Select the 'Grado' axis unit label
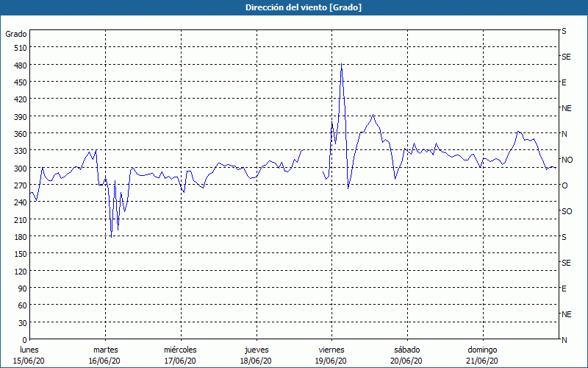588x368 pixels. [16, 34]
